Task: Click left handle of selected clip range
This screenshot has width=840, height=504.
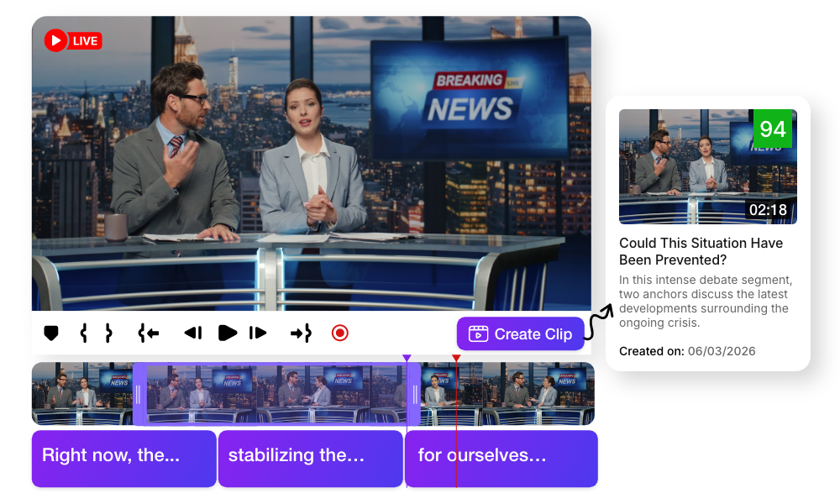Action: [x=139, y=395]
